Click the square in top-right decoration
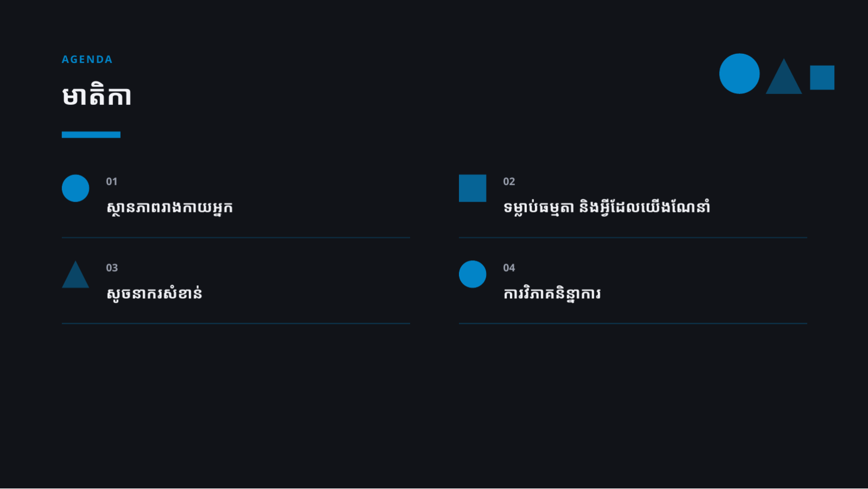Screen dimensions: 868x489 (822, 78)
